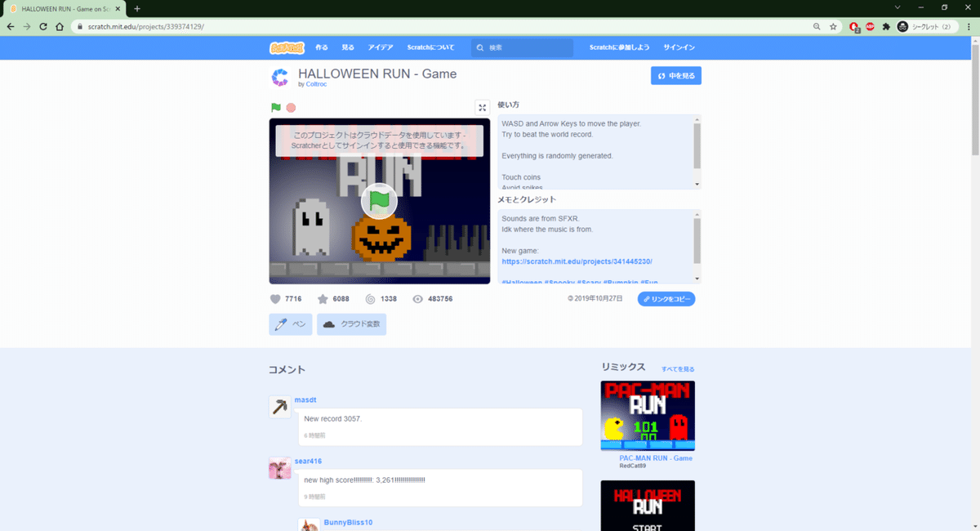This screenshot has width=980, height=531.
Task: Click the 中を見る button
Action: 676,76
